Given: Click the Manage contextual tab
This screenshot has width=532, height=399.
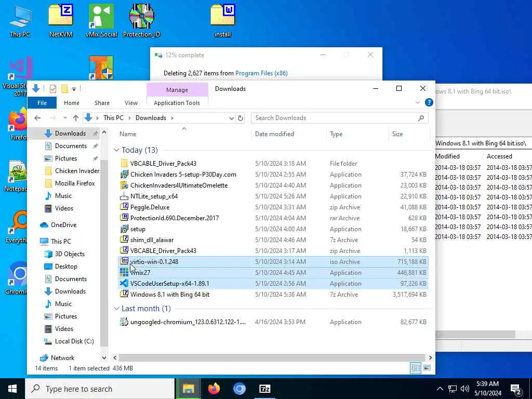Looking at the screenshot, I should pyautogui.click(x=177, y=90).
